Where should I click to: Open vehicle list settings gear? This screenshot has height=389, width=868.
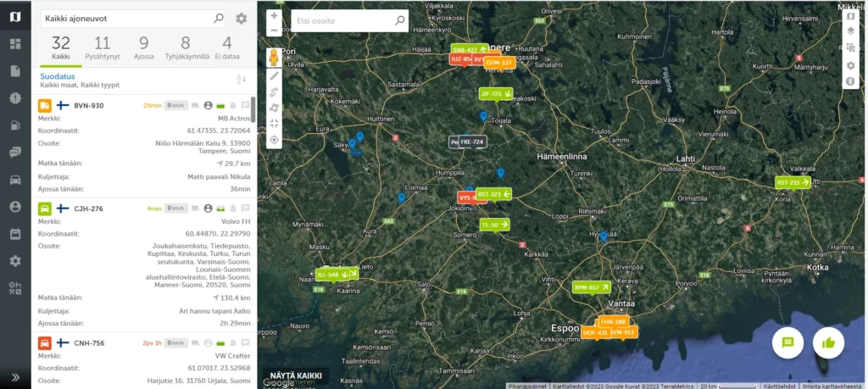[x=242, y=19]
